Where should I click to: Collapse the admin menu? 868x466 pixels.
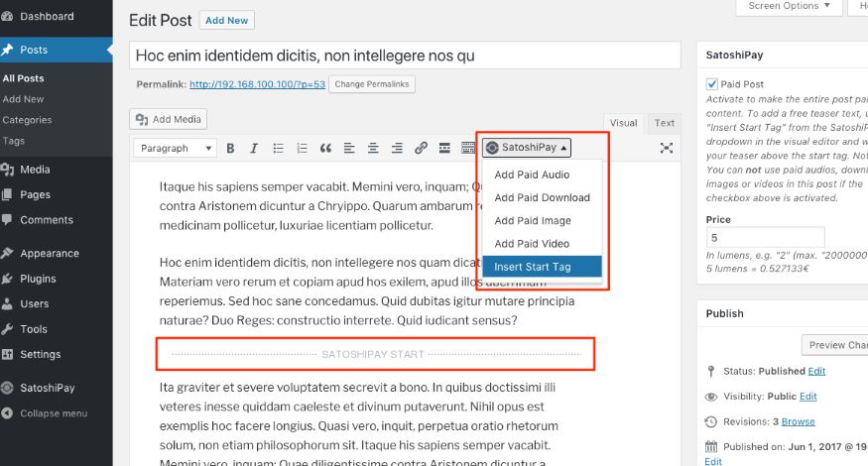coord(56,413)
